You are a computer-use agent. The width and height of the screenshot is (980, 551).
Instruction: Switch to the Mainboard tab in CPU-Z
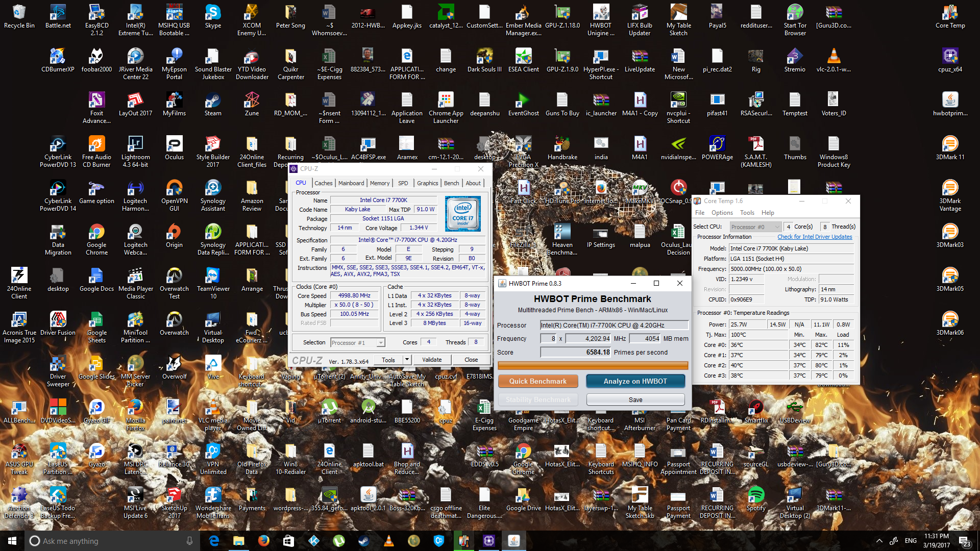click(351, 183)
